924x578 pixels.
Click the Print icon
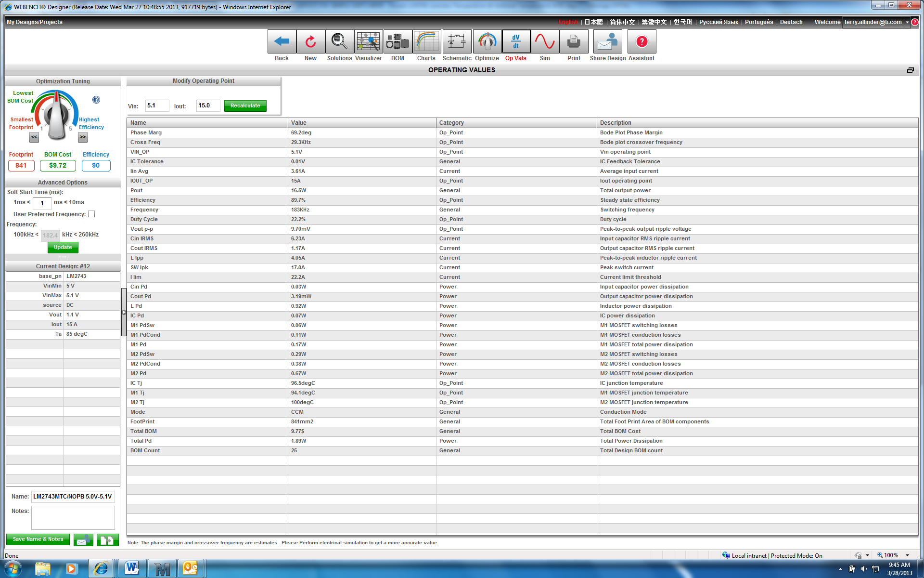(574, 42)
